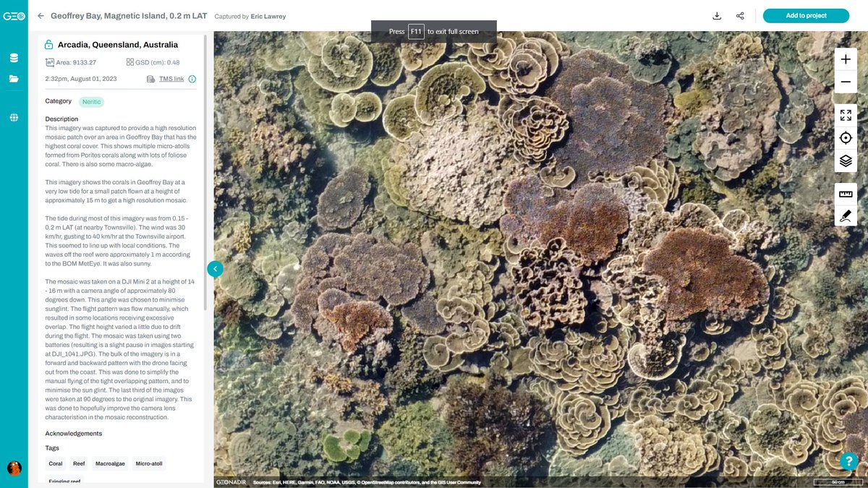Click the Geonadir watermark logo link
This screenshot has width=868, height=488.
[x=231, y=481]
